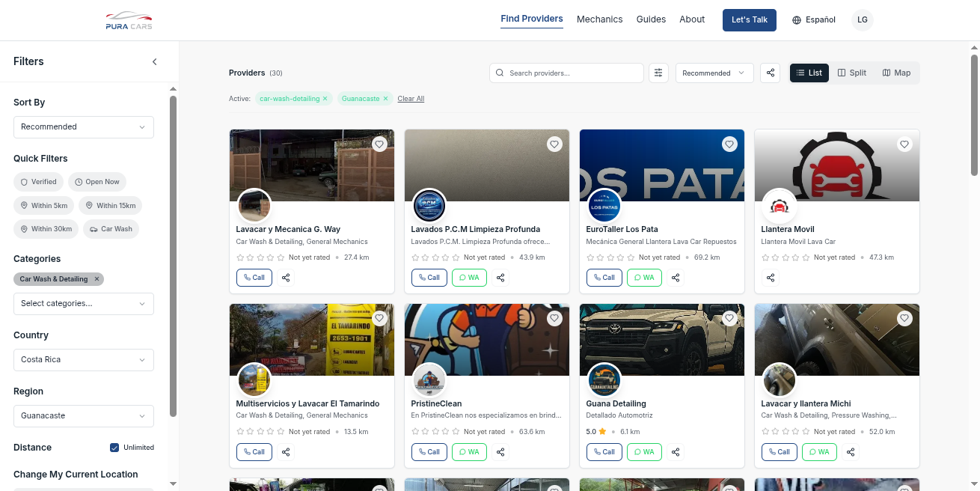980x491 pixels.
Task: Favorite Multiservicios y Lavacar El Tamarindo
Action: [x=379, y=318]
